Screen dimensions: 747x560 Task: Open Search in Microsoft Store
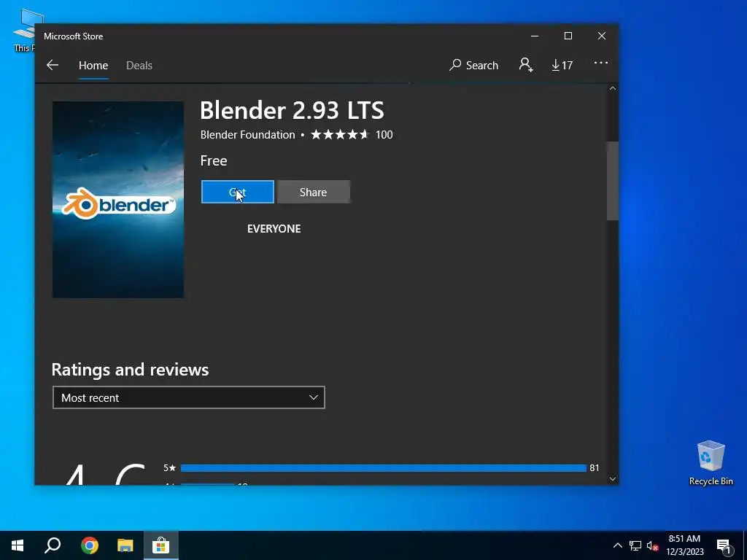click(x=473, y=65)
